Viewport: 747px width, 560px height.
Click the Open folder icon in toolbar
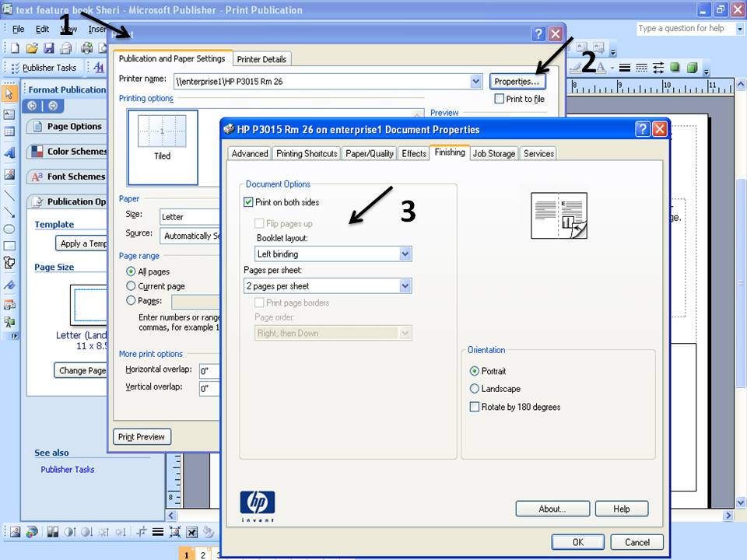[31, 48]
